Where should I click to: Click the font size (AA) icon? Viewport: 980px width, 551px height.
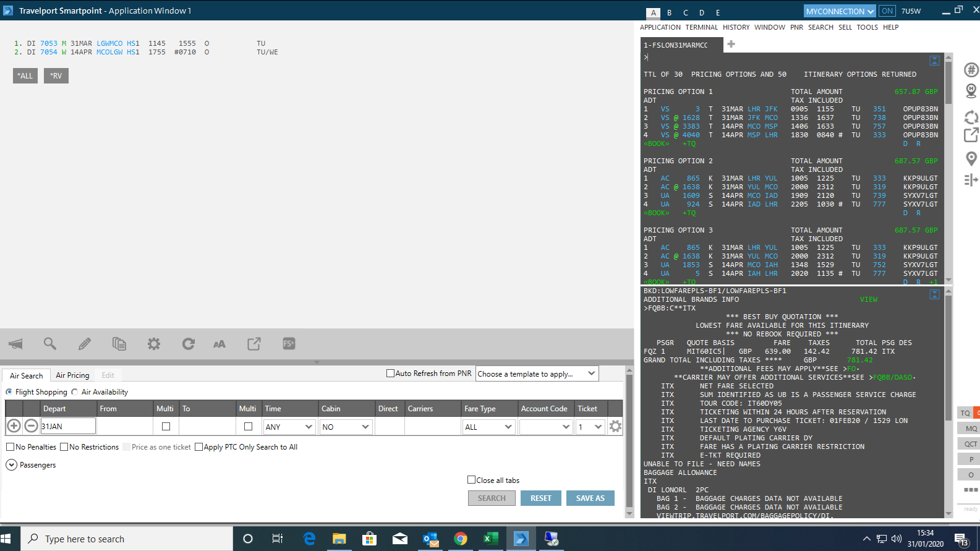pos(219,344)
